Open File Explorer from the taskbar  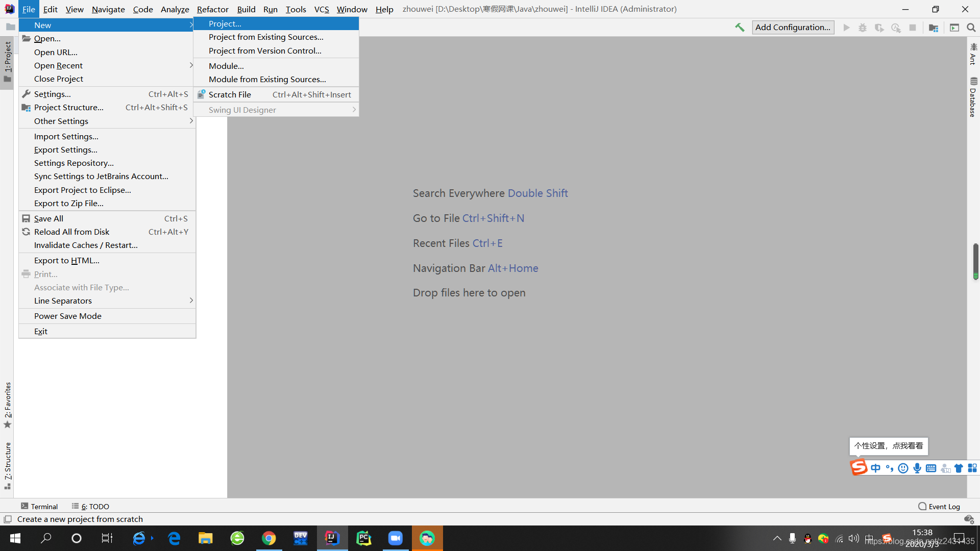[x=206, y=538]
